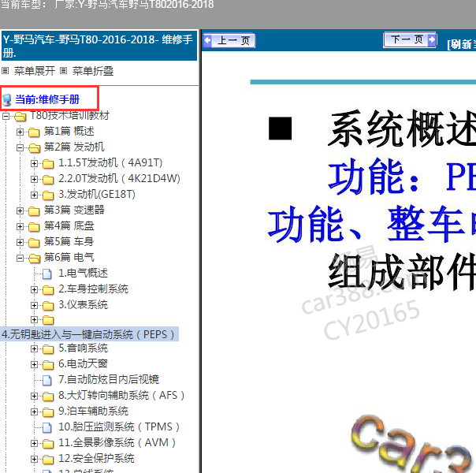Click the 当前:维修手册 heading
Image resolution: width=476 pixels, height=473 pixels.
47,99
